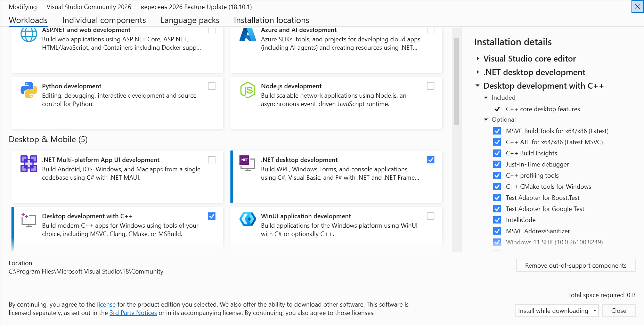Expand the .NET desktop development details node
This screenshot has height=325, width=644.
478,72
